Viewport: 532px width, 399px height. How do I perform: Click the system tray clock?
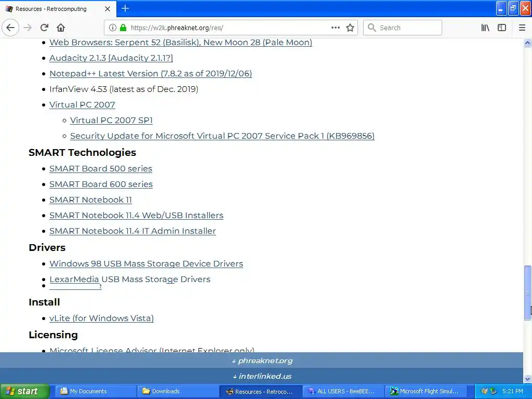pos(513,391)
